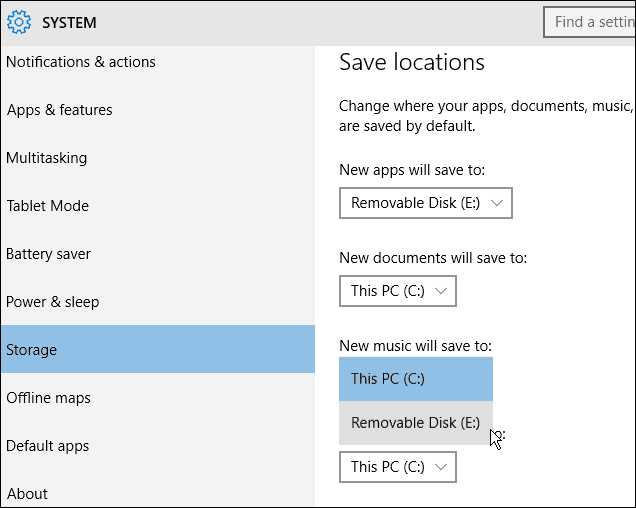Open the New documents save location dropdown
Viewport: 636px width, 508px height.
point(398,291)
